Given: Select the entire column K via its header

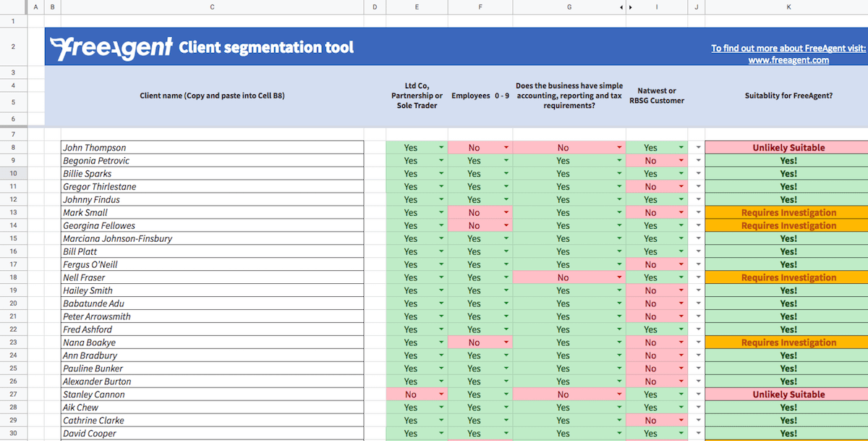Looking at the screenshot, I should coord(788,7).
